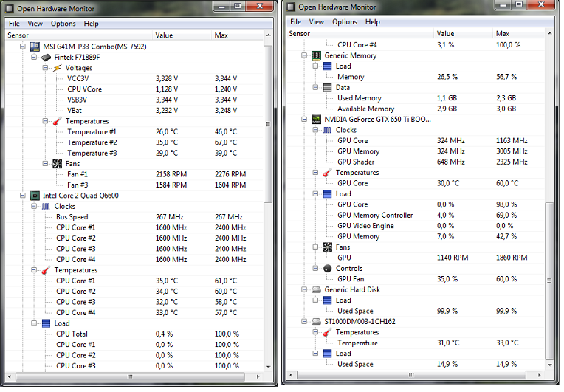Click Sensor column header in left window
This screenshot has width=564, height=392.
coord(79,35)
